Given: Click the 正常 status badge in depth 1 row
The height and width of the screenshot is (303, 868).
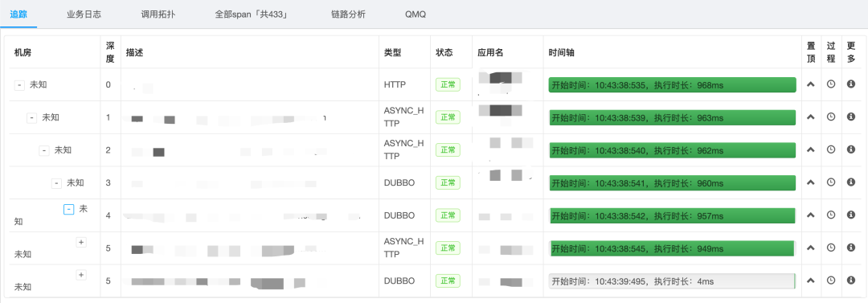Looking at the screenshot, I should [x=448, y=117].
